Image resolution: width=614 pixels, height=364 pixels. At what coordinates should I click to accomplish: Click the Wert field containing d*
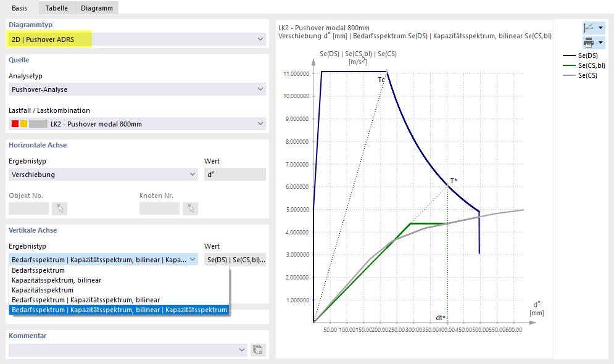pyautogui.click(x=234, y=174)
